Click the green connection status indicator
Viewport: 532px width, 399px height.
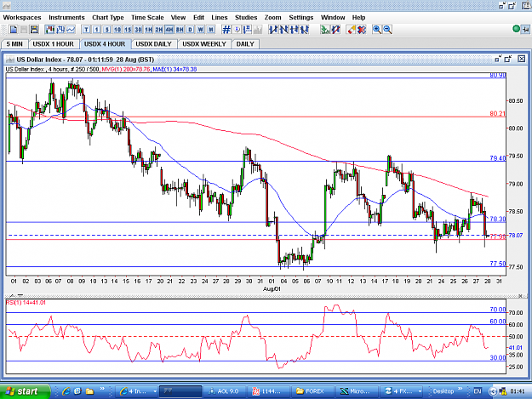tap(516, 29)
